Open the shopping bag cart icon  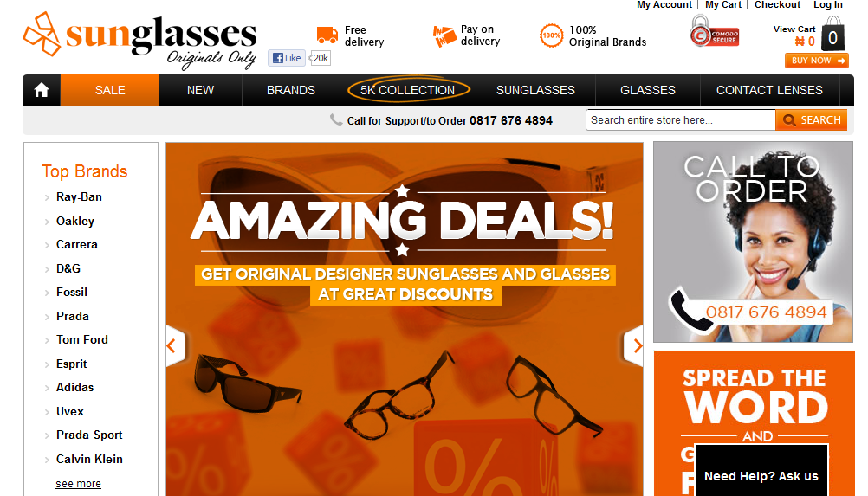(832, 34)
